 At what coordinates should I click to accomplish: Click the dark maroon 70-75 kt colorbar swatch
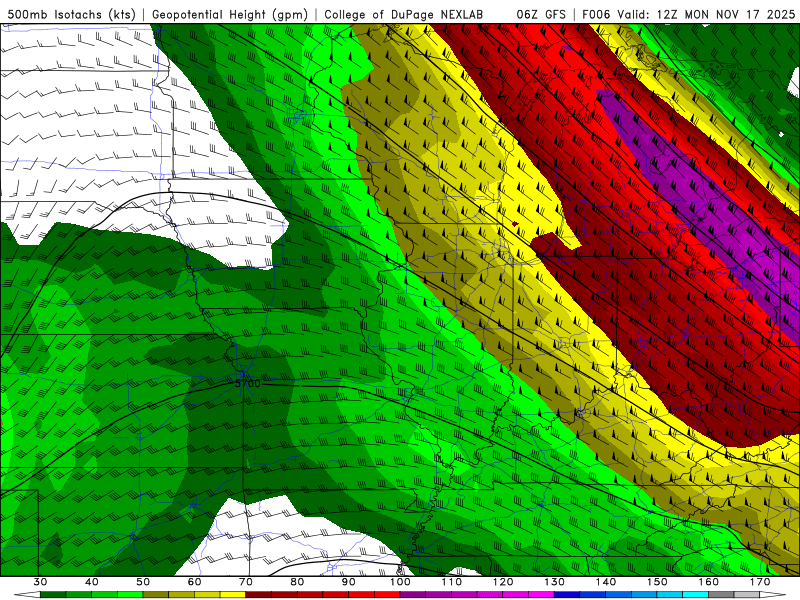pyautogui.click(x=258, y=595)
